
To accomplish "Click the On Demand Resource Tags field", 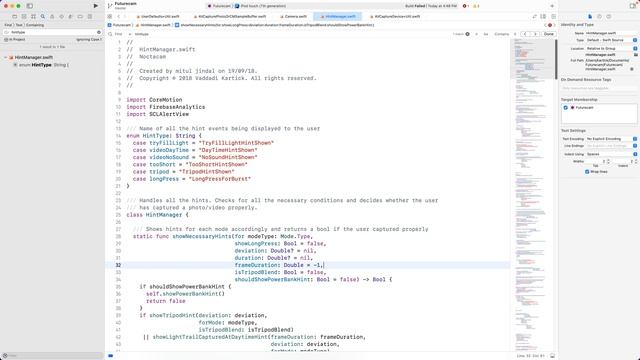I will (599, 88).
